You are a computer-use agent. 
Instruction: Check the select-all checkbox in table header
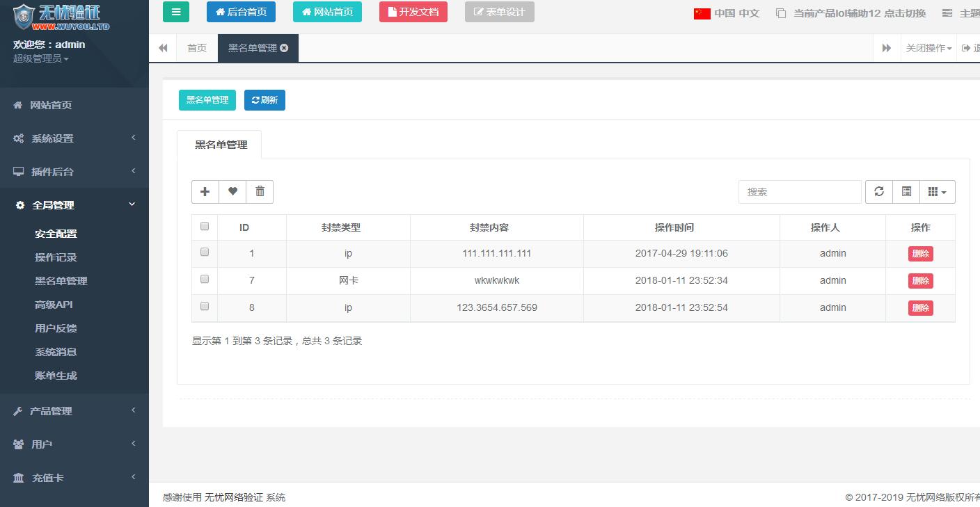[x=205, y=226]
